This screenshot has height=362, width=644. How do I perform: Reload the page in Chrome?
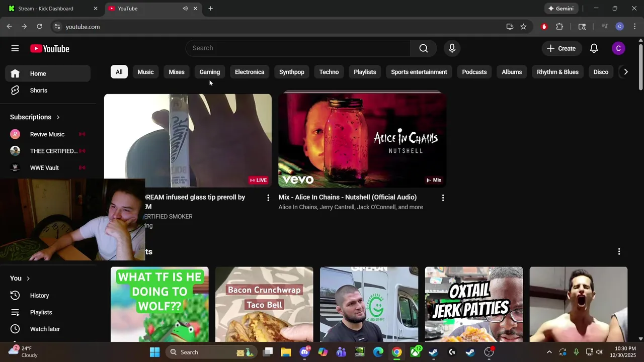[39, 27]
